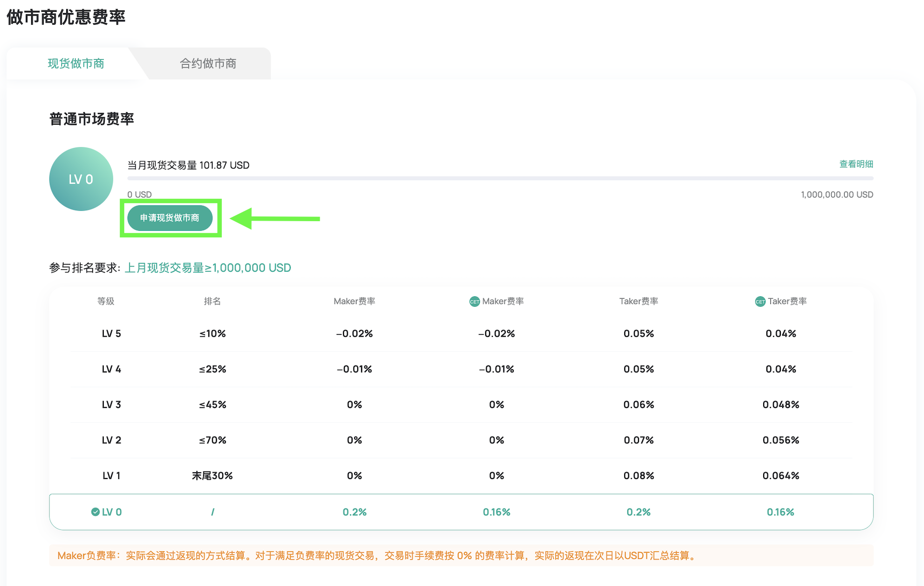This screenshot has width=924, height=586.
Task: Select the highlighted LV 0 row label
Action: click(112, 512)
